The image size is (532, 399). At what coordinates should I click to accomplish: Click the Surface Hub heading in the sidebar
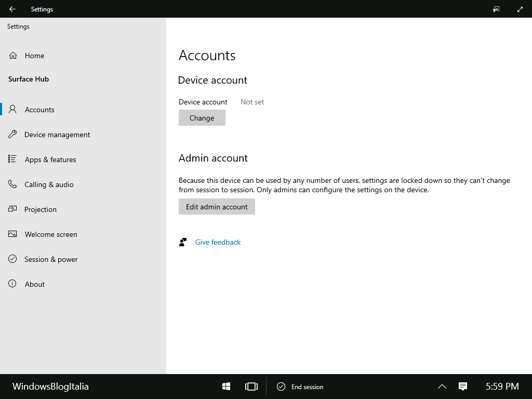click(x=29, y=79)
